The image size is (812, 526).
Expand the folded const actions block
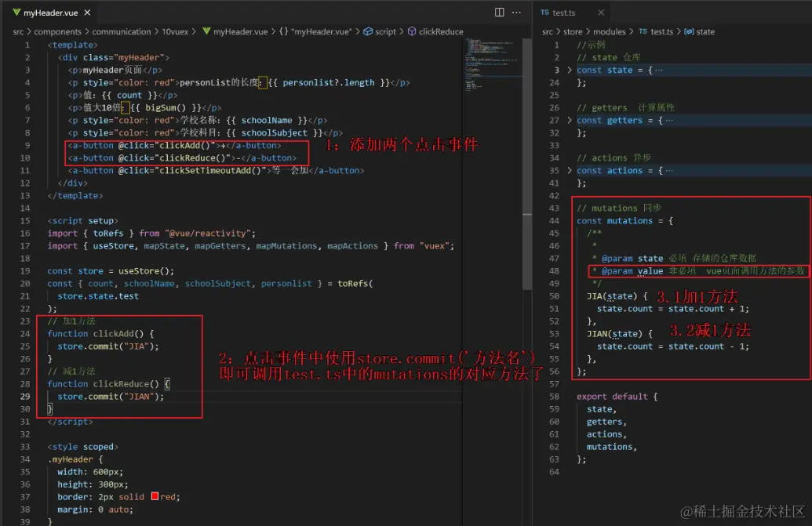[x=570, y=170]
